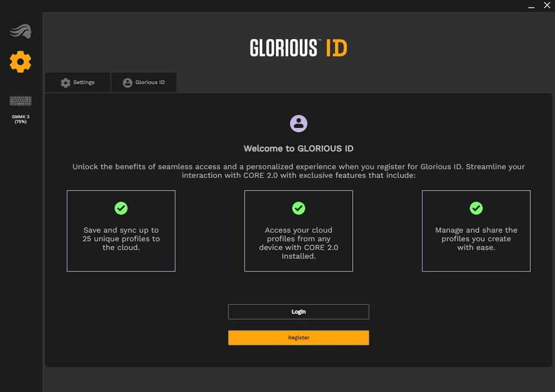Select the orange gear settings icon in sidebar

(x=20, y=62)
